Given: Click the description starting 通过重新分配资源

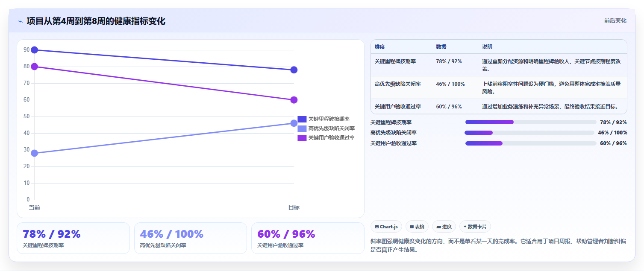Looking at the screenshot, I should [x=552, y=65].
